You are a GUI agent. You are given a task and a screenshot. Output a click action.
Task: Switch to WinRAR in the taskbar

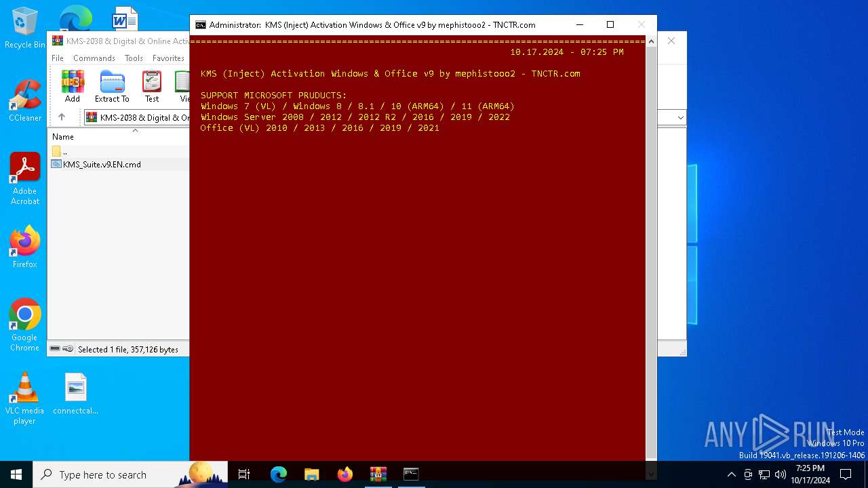pyautogui.click(x=378, y=474)
